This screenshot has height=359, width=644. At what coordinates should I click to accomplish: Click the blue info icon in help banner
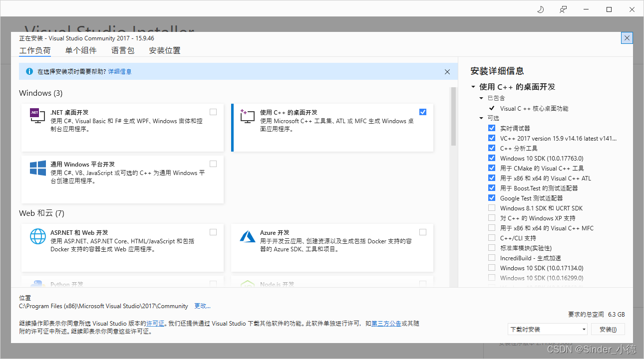[x=29, y=71]
